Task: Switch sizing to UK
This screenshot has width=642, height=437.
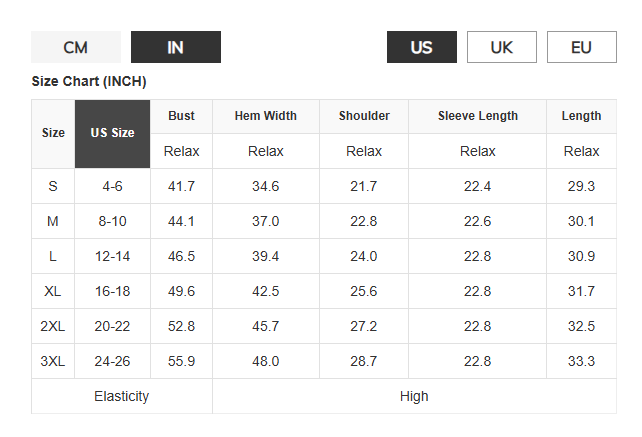Action: coord(501,47)
